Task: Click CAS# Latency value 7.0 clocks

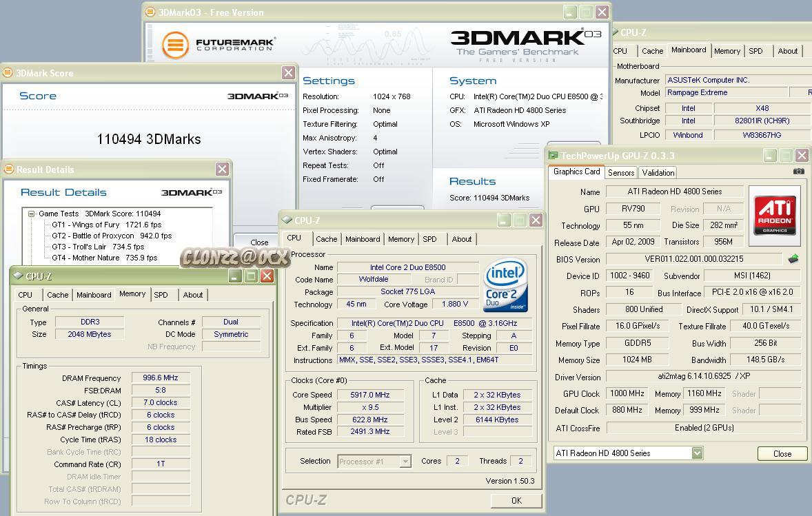Action: 161,402
